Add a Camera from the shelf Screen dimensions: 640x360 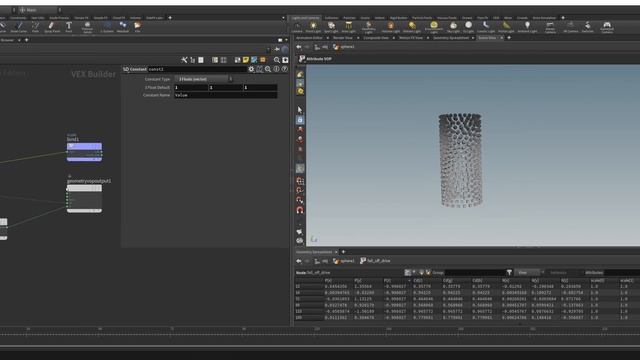pos(297,27)
